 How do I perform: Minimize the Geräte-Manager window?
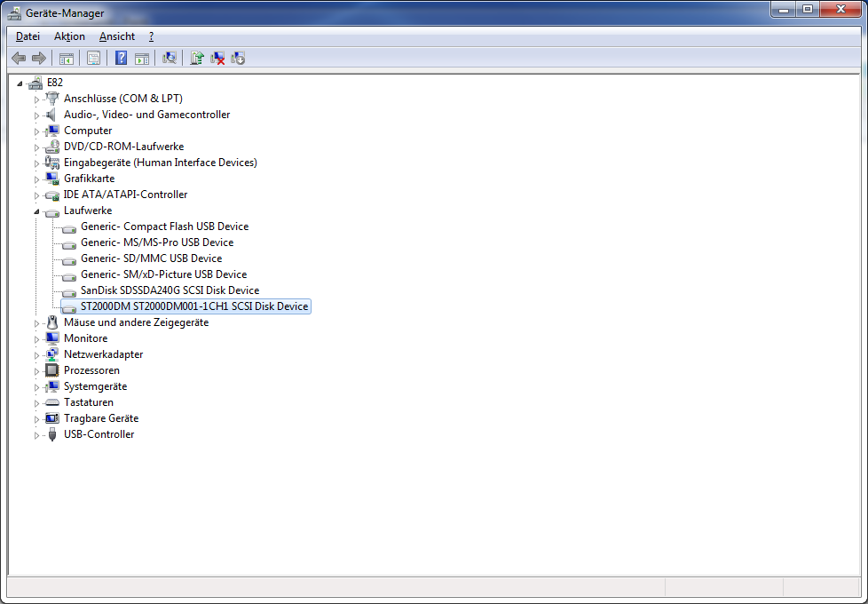tap(784, 10)
